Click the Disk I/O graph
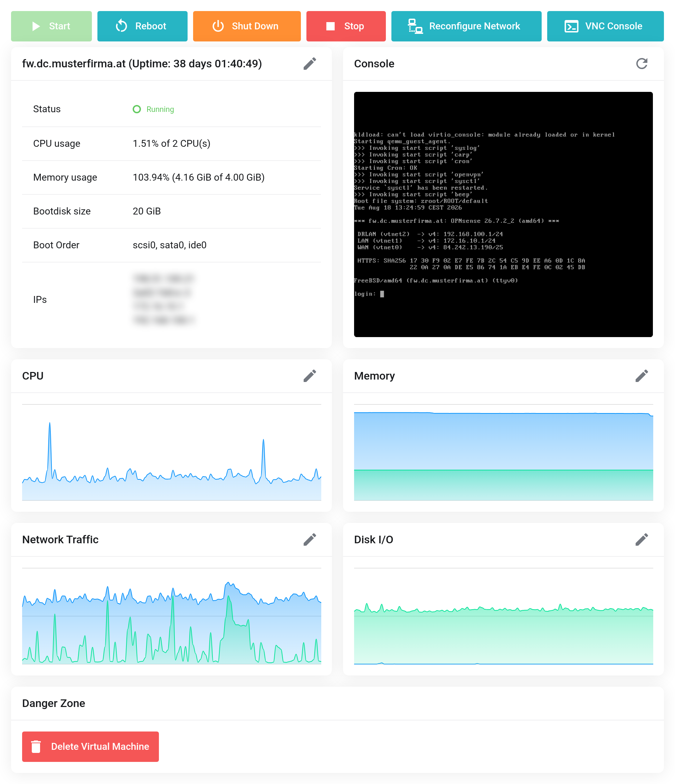 [x=503, y=616]
